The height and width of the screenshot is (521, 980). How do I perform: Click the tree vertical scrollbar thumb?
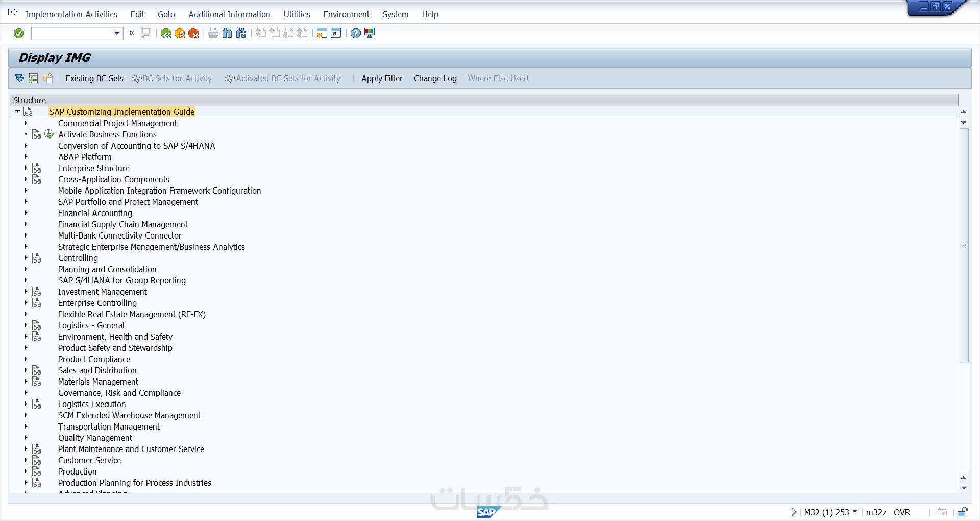pyautogui.click(x=964, y=246)
